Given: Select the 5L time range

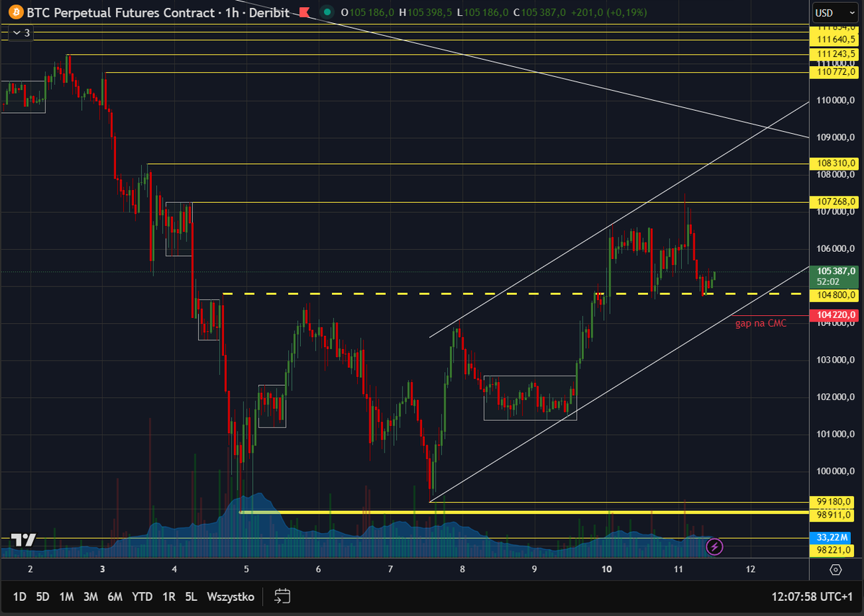Looking at the screenshot, I should (191, 597).
